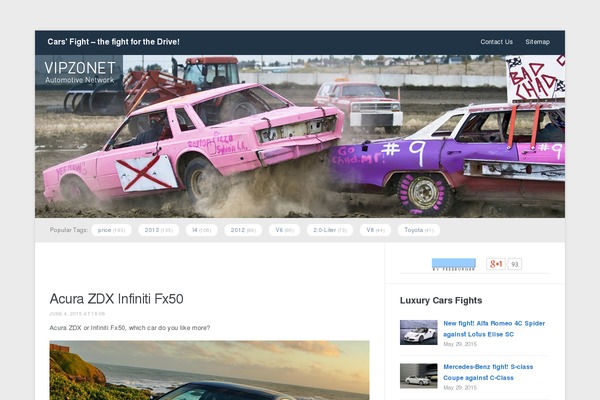600x400 pixels.
Task: Select the 'V8' popular tag
Action: click(x=375, y=230)
